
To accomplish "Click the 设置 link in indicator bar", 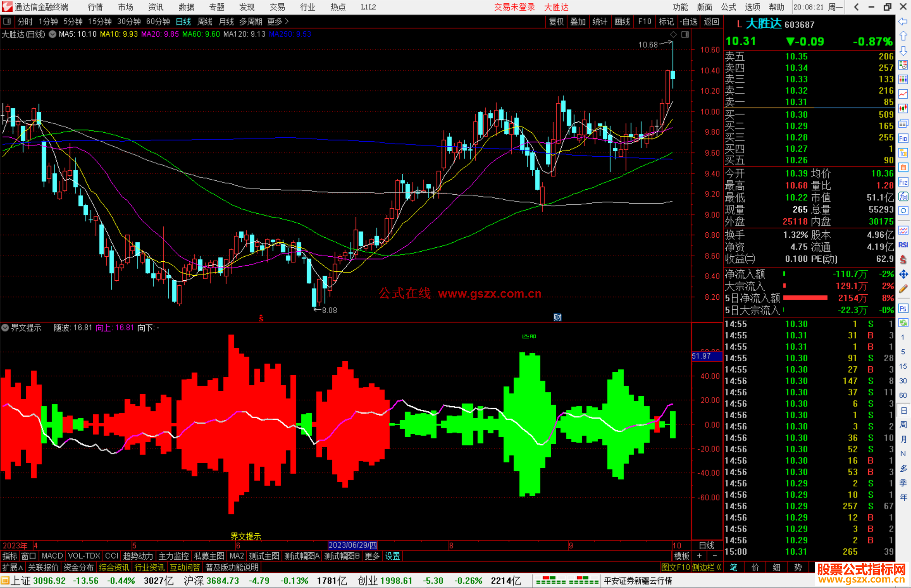I will click(392, 556).
